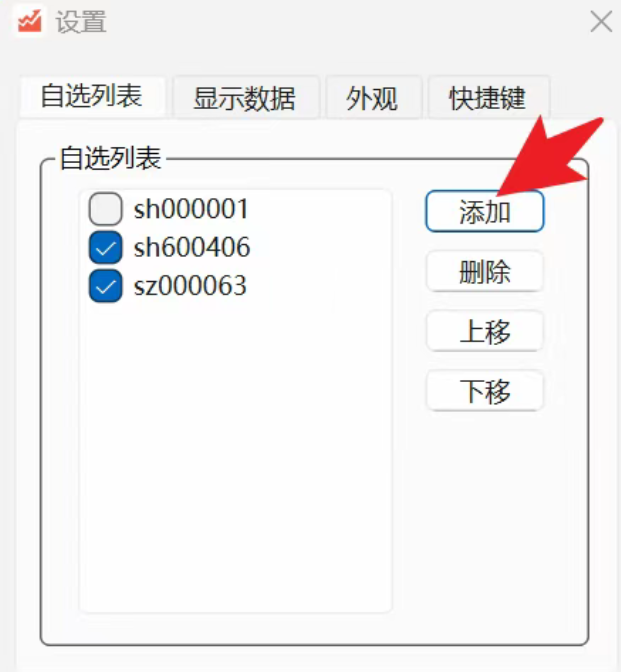Click the 自选列表 group box label
621x672 pixels.
[x=111, y=158]
